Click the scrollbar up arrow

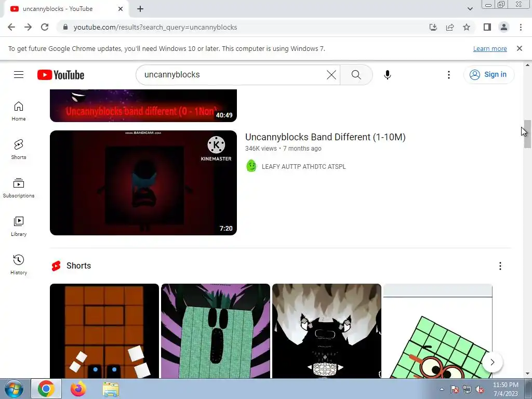pos(527,65)
